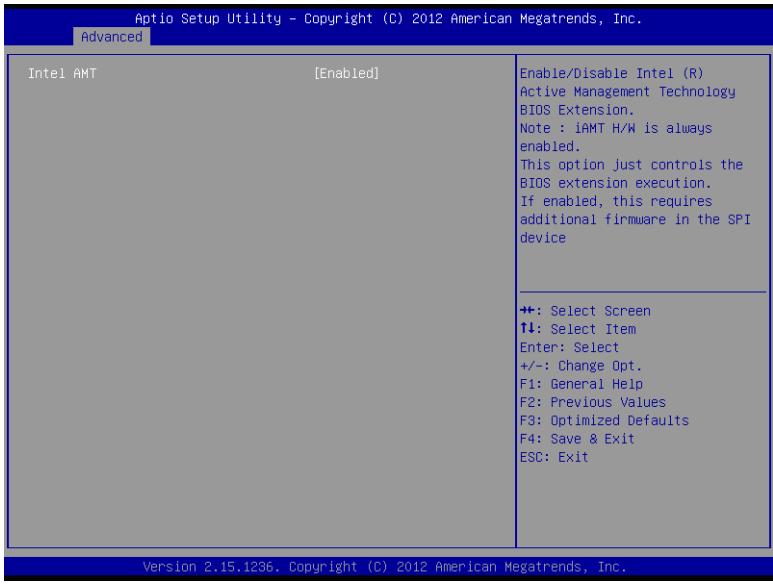The image size is (773, 585).
Task: Click ESC: Exit
Action: pyautogui.click(x=554, y=457)
